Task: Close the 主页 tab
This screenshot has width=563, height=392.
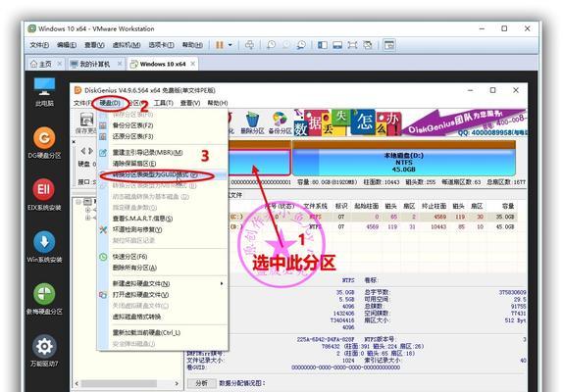Action: [60, 64]
